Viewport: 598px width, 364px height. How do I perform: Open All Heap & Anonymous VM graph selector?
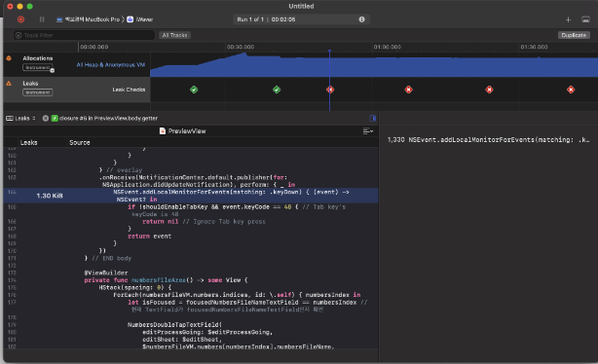(x=111, y=65)
